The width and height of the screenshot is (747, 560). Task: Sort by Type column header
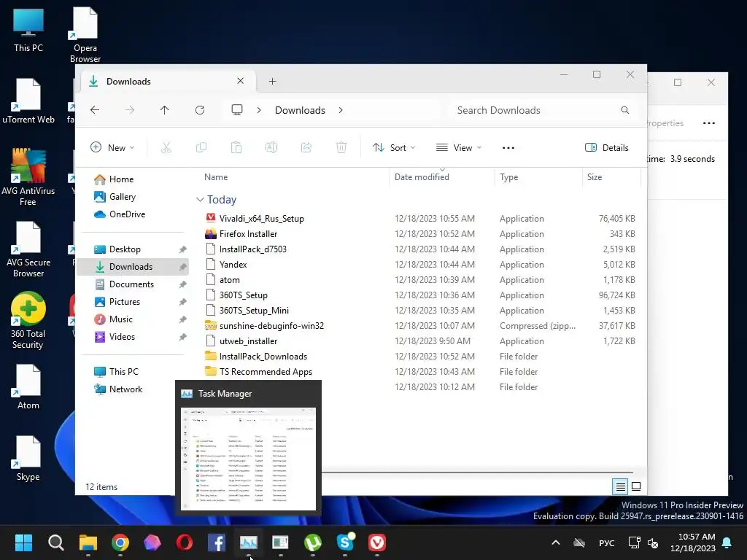click(508, 177)
